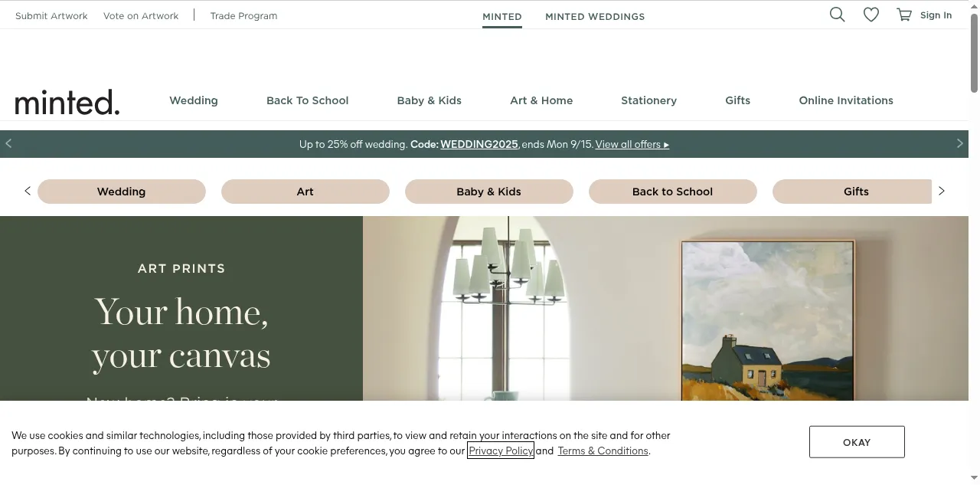Image resolution: width=980 pixels, height=485 pixels.
Task: Click the page vertical scrollbar
Action: click(x=974, y=242)
